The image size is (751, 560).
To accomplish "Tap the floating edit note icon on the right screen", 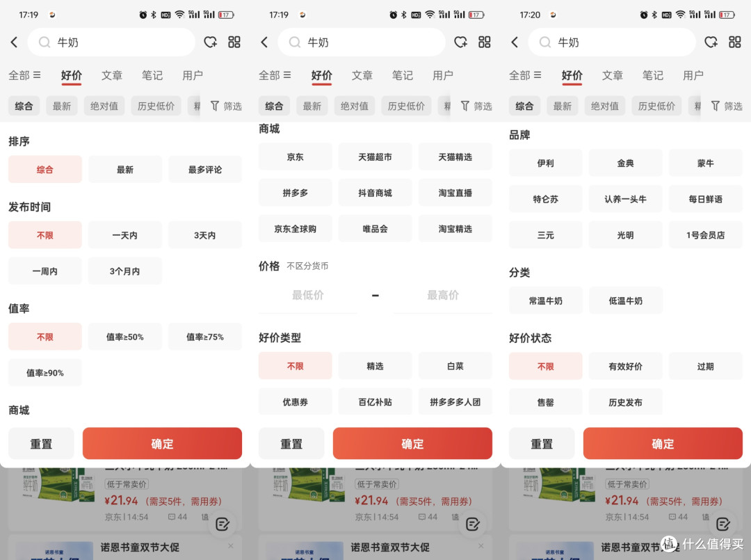I will click(723, 525).
